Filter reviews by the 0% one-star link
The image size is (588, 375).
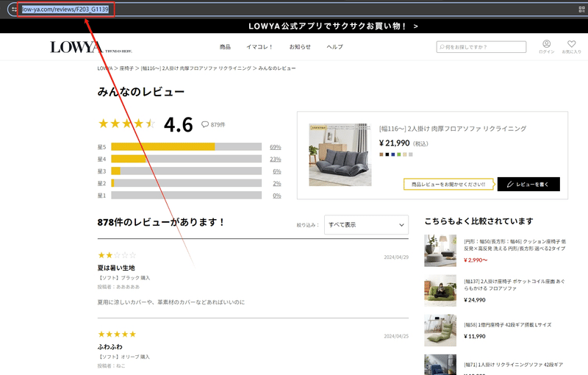point(277,196)
